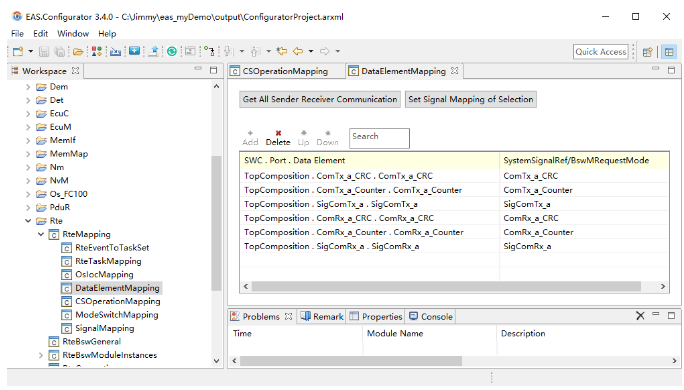Open the previous annotation dropdown arrow
This screenshot has height=390, width=684.
(x=268, y=51)
